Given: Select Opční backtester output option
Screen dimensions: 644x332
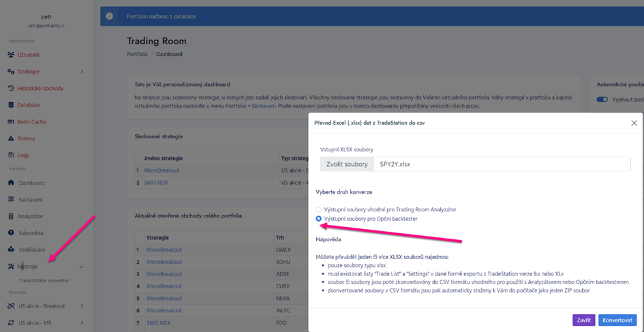Looking at the screenshot, I should 318,219.
